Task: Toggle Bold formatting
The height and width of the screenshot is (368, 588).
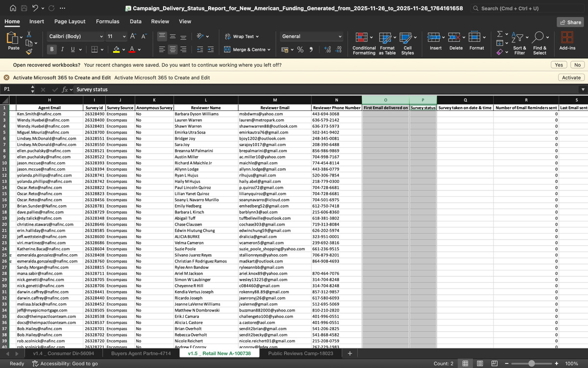Action: [52, 50]
